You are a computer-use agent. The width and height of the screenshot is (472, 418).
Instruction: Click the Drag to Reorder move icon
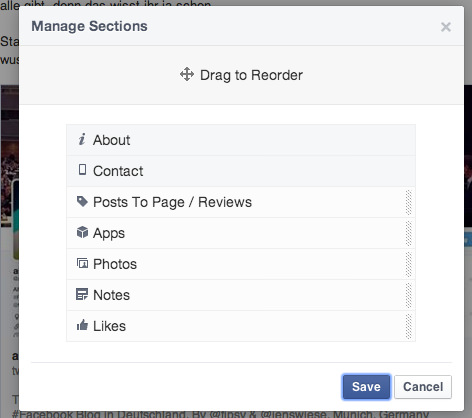pos(187,74)
